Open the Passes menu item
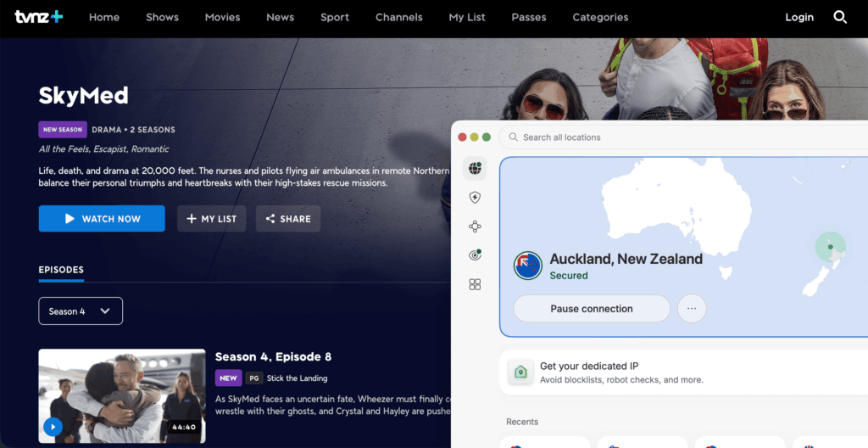 (529, 17)
